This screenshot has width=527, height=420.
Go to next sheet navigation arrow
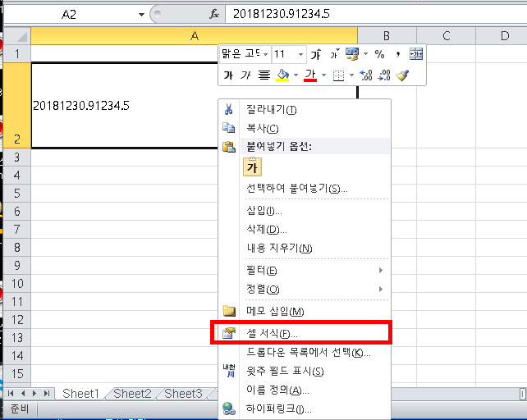tap(34, 393)
